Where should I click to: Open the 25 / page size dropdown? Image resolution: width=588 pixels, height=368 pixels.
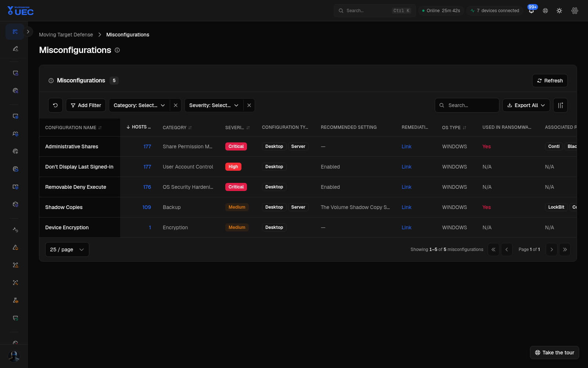tap(67, 250)
